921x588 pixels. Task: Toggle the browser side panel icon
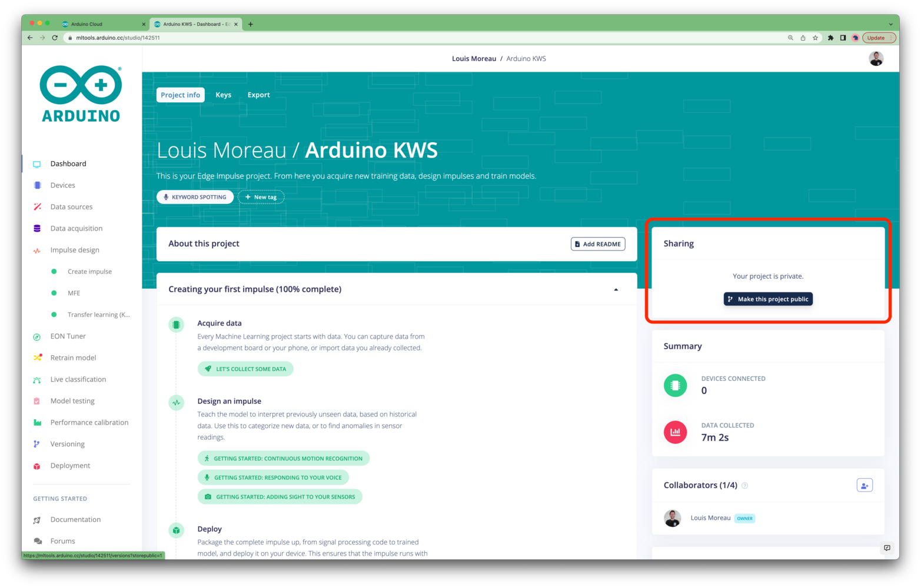(843, 38)
